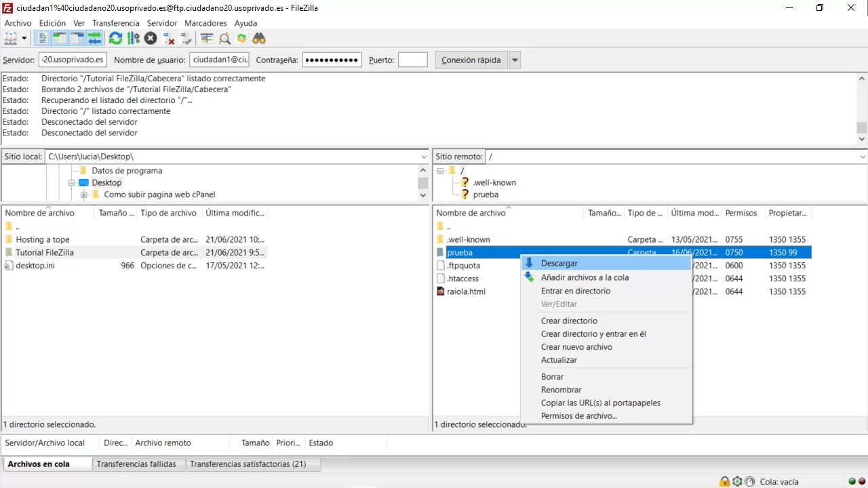Viewport: 868px width, 488px height.
Task: Choose Entrar en directorio
Action: point(606,291)
